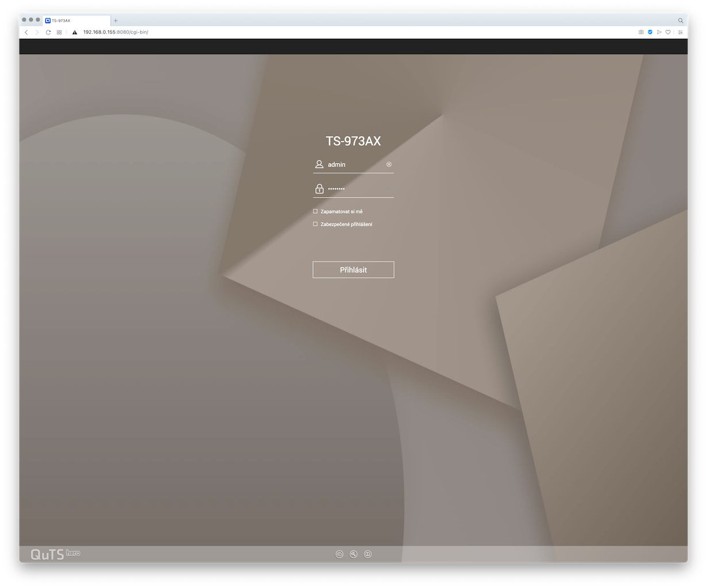Open the blue shield privacy protection icon

[x=650, y=32]
